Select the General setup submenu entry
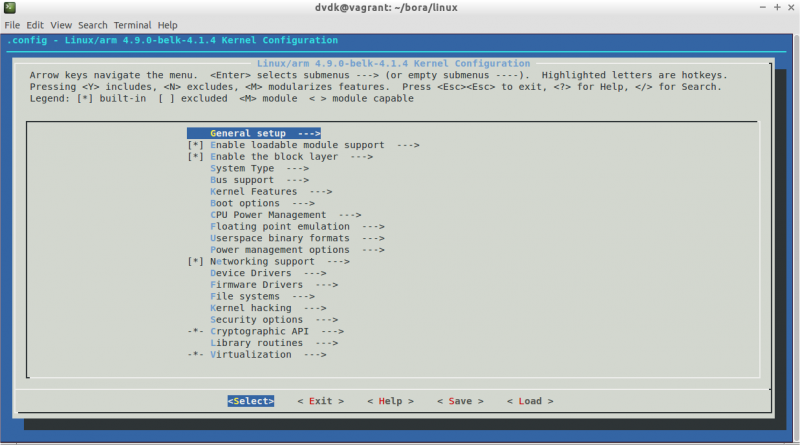 [x=254, y=133]
